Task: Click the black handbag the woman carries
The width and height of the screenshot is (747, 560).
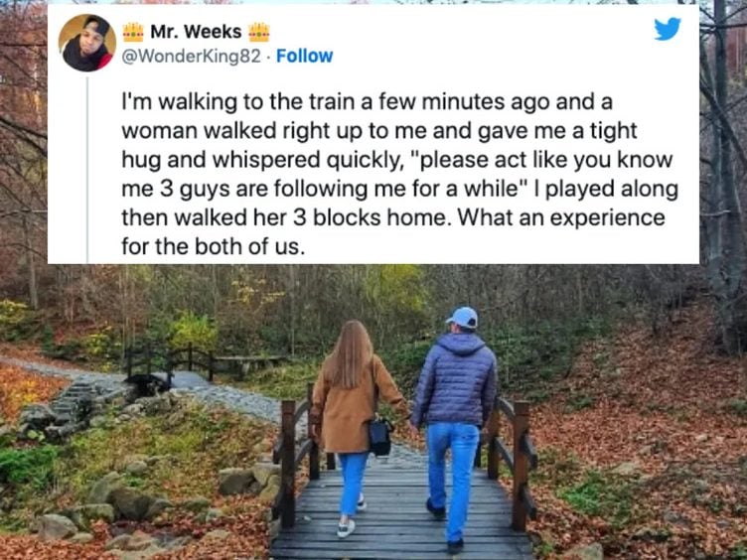Action: 380,437
